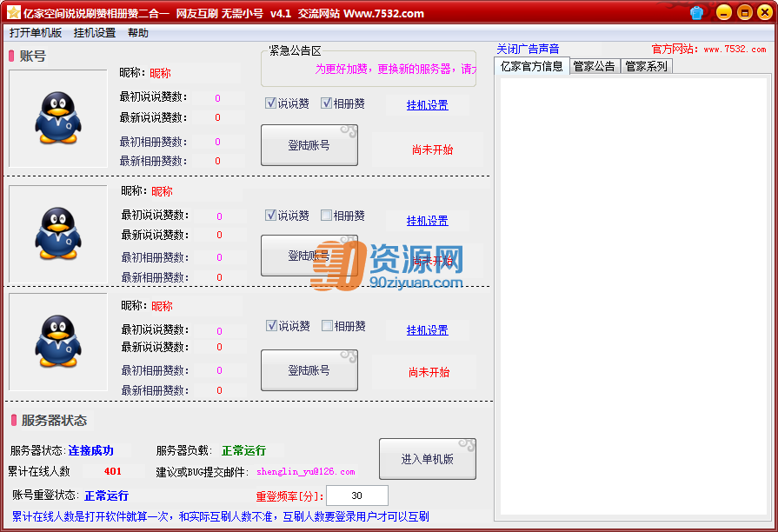The image size is (778, 532).
Task: Select the second account's penguin avatar
Action: pyautogui.click(x=58, y=234)
